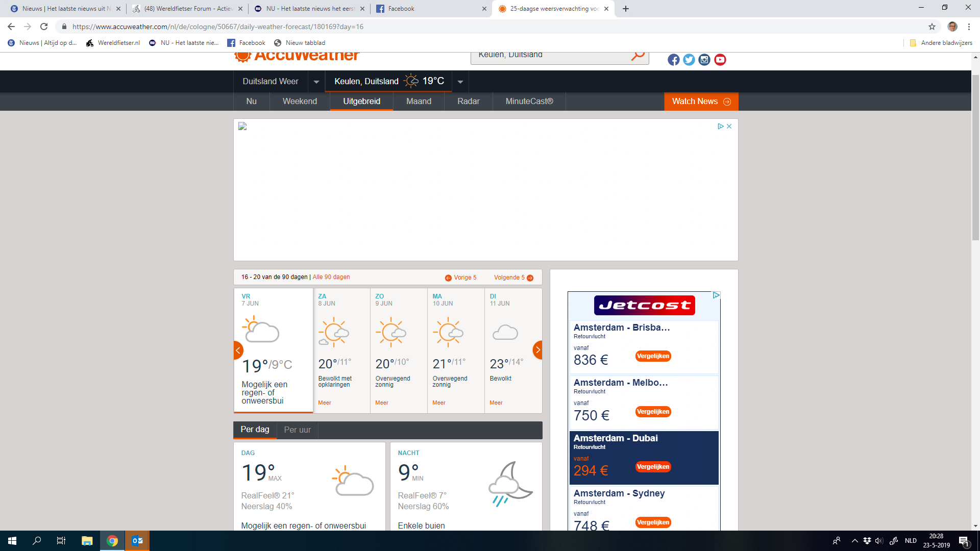Click the left forecast carousel arrow
The height and width of the screenshot is (551, 980).
238,350
